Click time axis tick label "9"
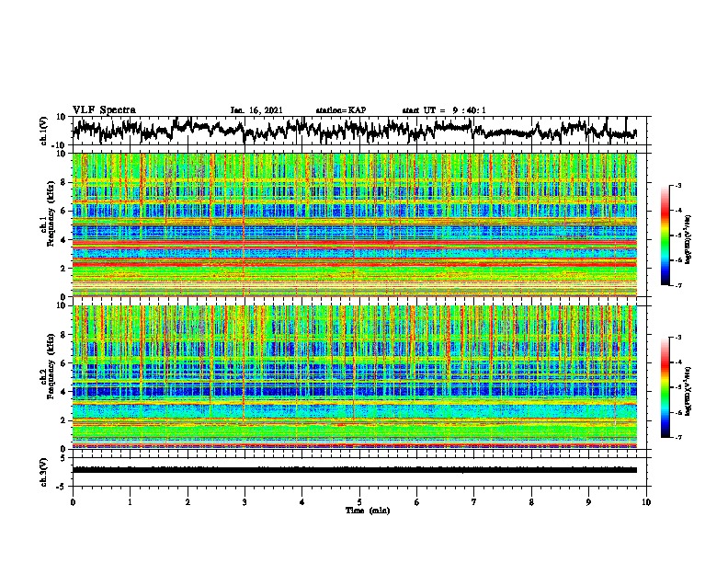The image size is (728, 563). tap(588, 502)
